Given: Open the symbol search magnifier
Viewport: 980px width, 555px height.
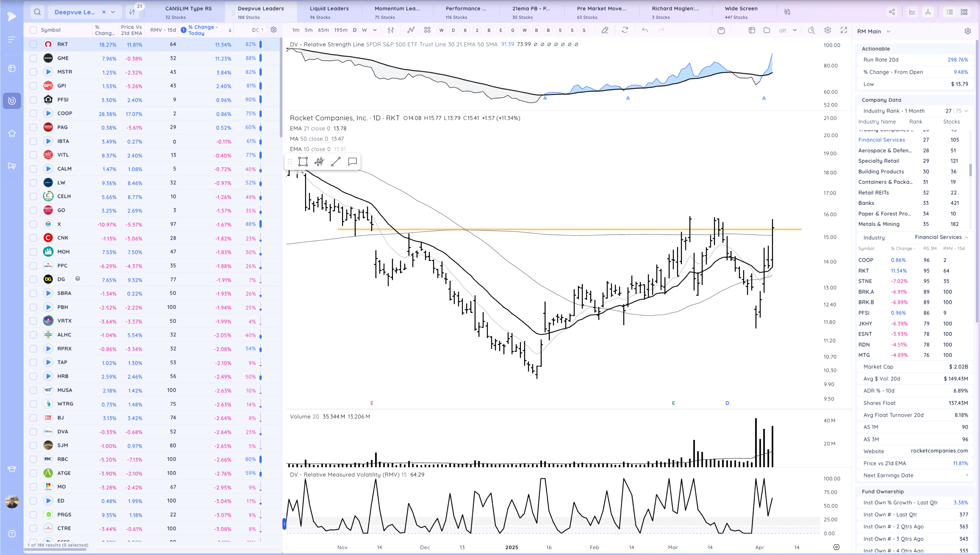Looking at the screenshot, I should click(x=37, y=12).
